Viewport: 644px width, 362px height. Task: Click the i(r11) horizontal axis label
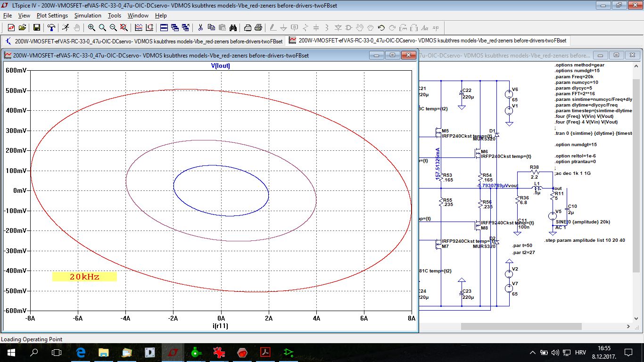coord(221,326)
